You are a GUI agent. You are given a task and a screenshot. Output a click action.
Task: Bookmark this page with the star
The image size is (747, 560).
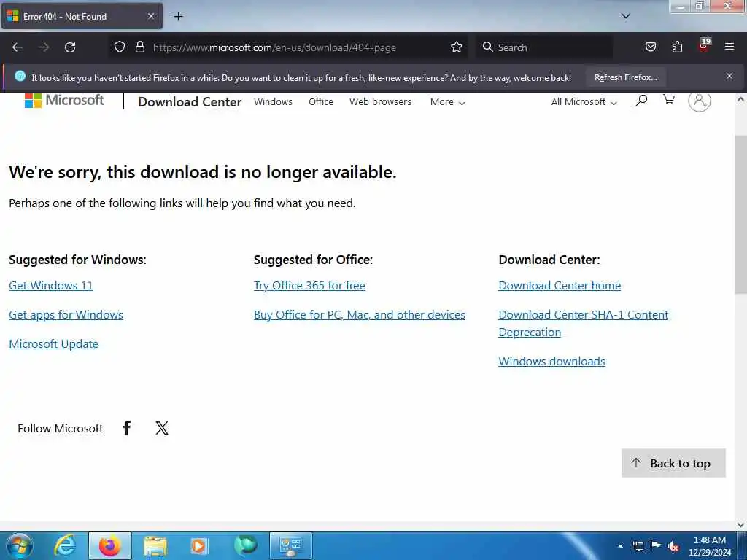click(x=457, y=47)
